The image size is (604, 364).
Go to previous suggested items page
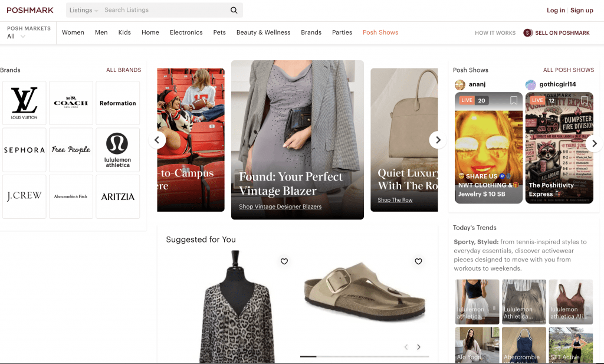tap(406, 347)
